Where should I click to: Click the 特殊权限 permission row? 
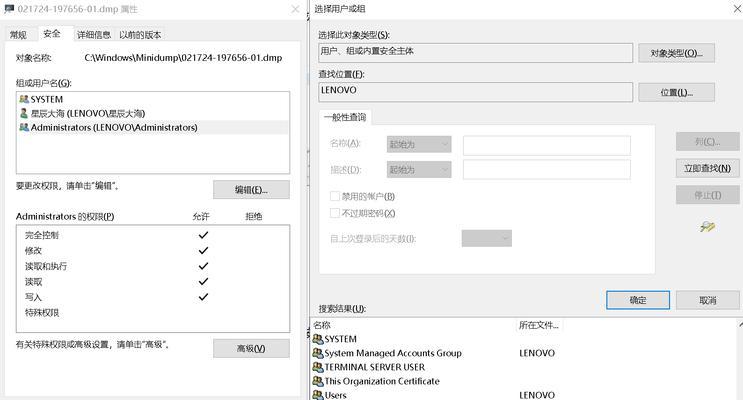click(x=153, y=313)
